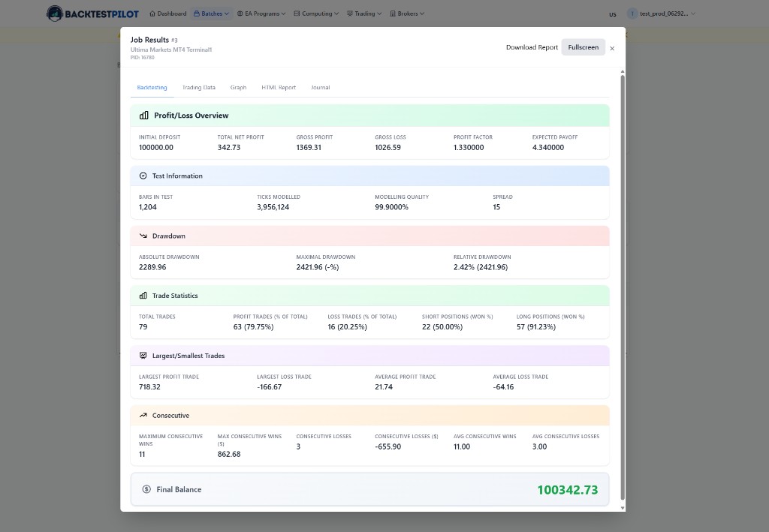Click the Bars in Test value 1,204
This screenshot has width=769, height=532.
[148, 207]
